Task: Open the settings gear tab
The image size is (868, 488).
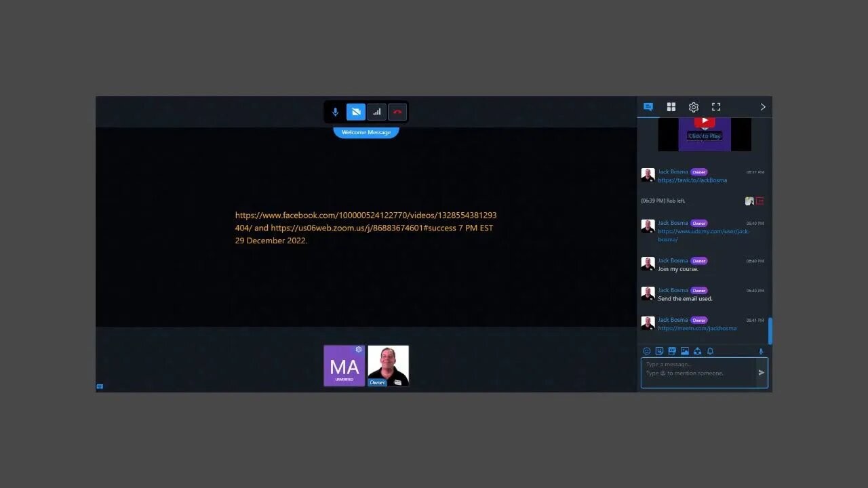Action: coord(694,107)
